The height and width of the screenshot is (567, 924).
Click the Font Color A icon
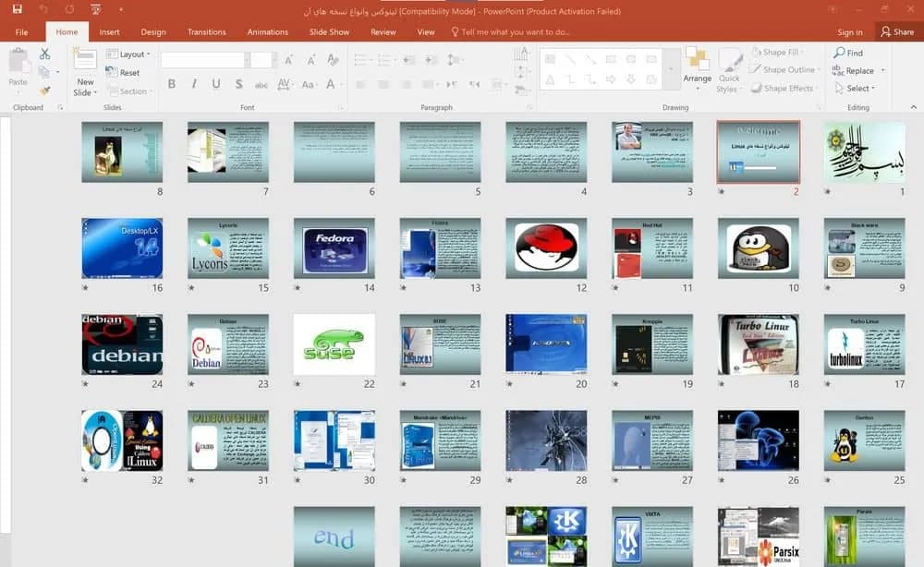331,84
